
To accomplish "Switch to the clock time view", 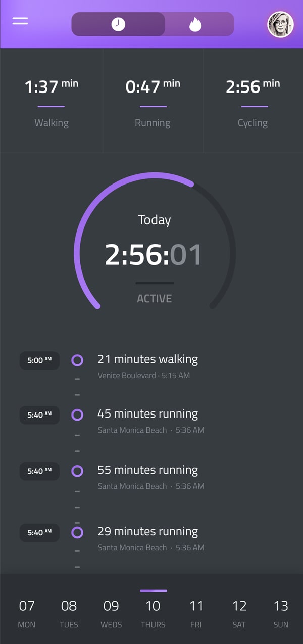I will click(x=118, y=24).
